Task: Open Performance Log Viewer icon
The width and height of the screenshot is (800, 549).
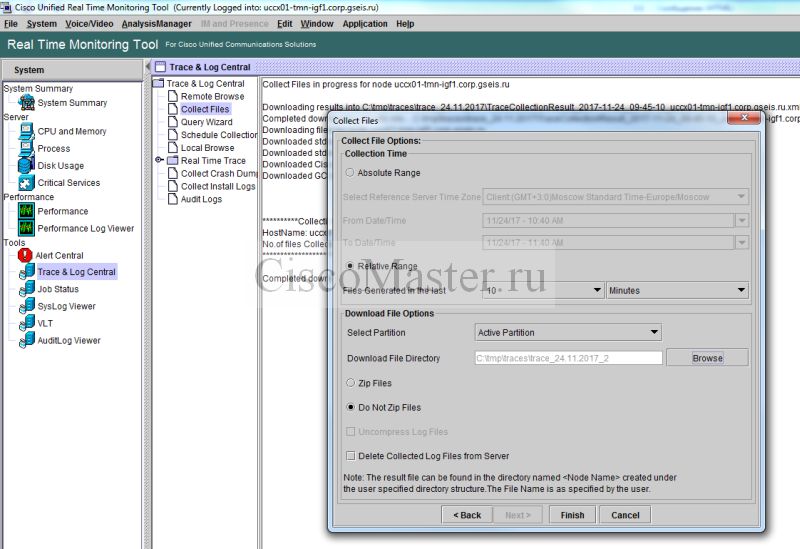Action: [x=27, y=228]
